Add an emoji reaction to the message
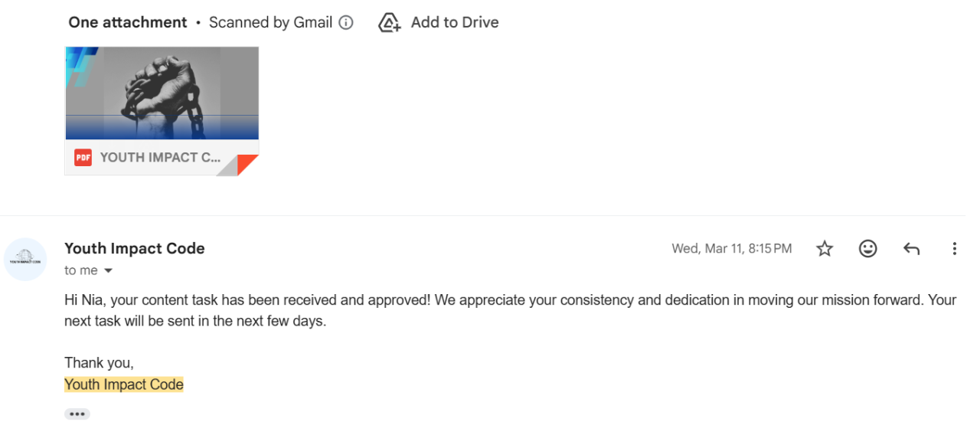980x448 pixels. tap(867, 248)
